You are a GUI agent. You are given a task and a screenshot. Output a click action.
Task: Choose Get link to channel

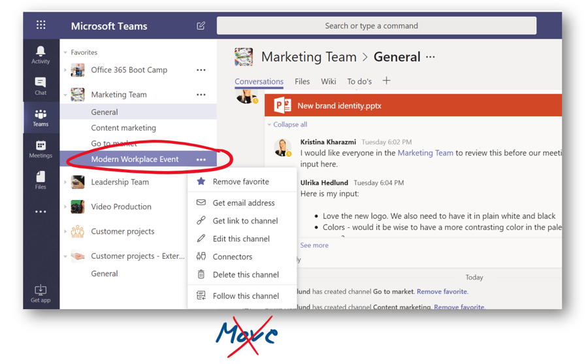(242, 221)
